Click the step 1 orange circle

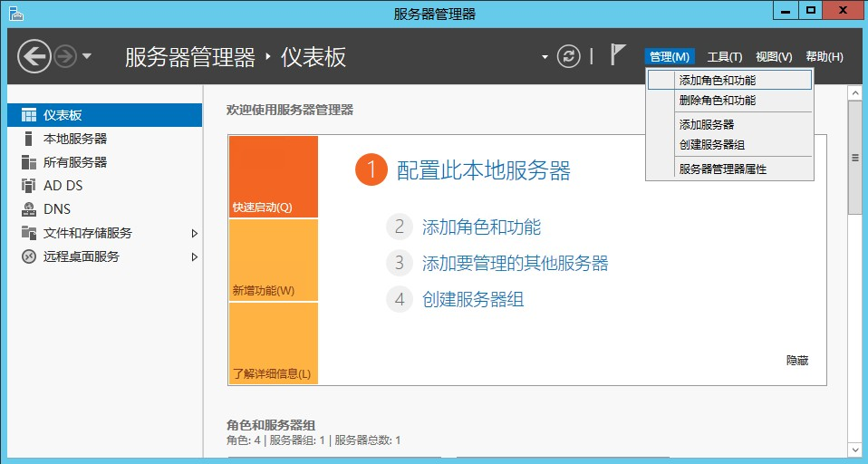(371, 169)
